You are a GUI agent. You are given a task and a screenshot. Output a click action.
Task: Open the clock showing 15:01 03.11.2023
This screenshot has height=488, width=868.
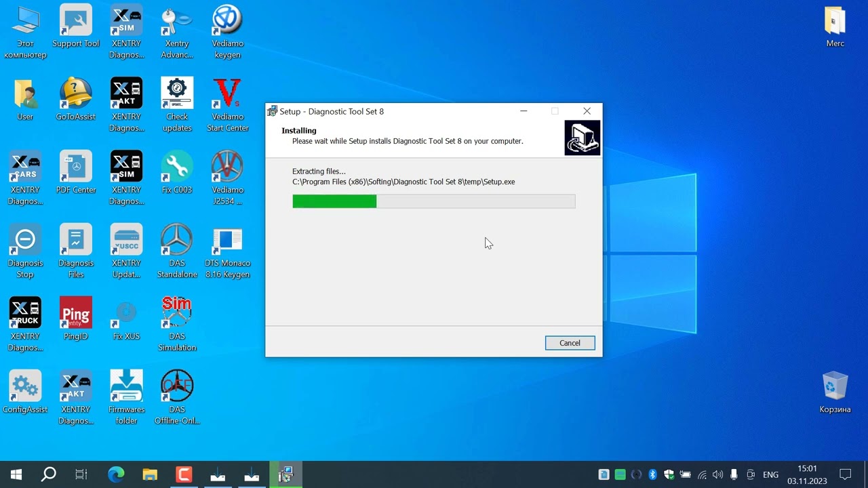(x=807, y=474)
